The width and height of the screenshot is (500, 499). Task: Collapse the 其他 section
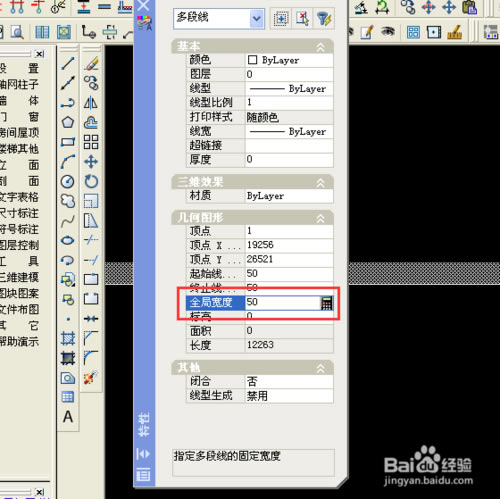320,368
